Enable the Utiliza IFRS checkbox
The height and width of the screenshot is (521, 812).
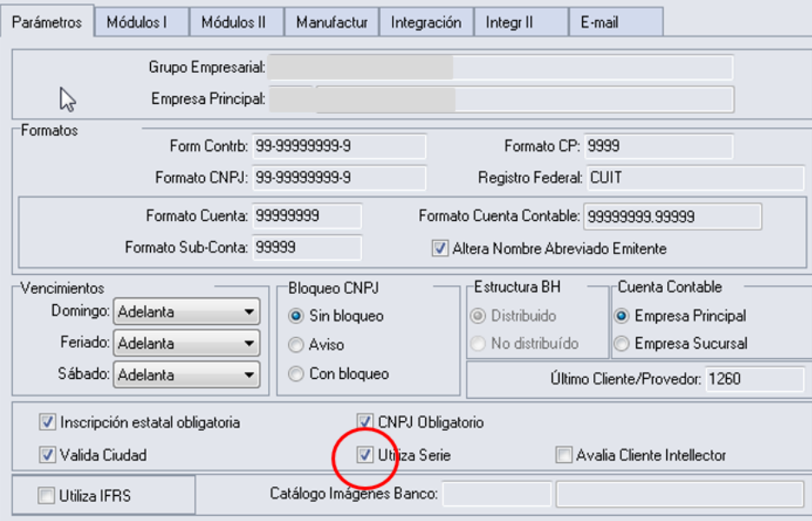point(46,496)
